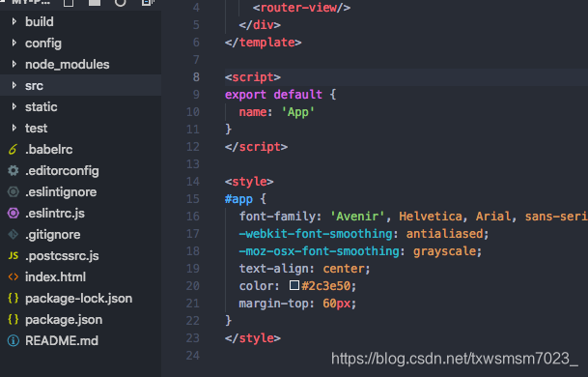Click the closing style tag text
Image resolution: width=588 pixels, height=377 pixels.
click(253, 338)
